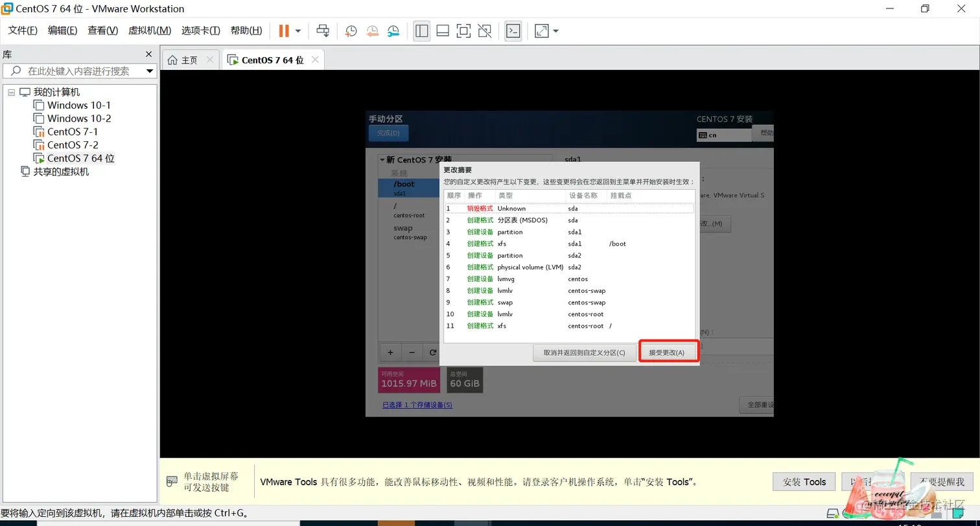Pause the VM with the orange pause icon
Screen dimensions: 980x526
[x=284, y=30]
